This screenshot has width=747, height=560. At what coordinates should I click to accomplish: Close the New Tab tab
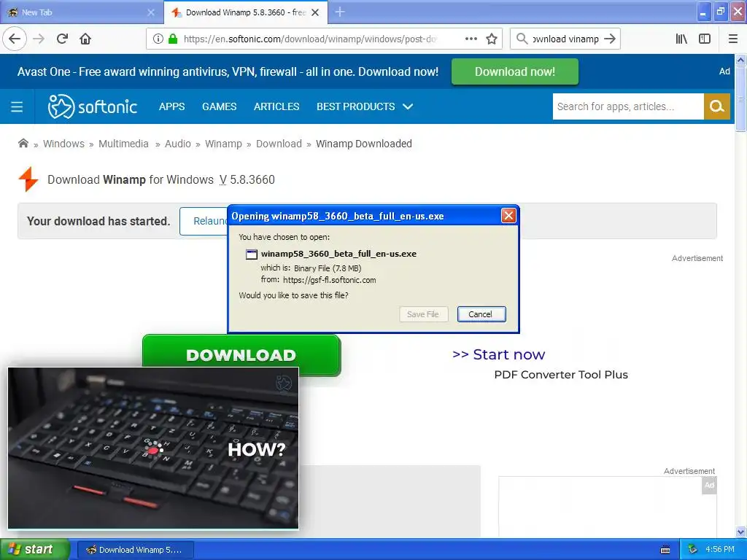(151, 12)
